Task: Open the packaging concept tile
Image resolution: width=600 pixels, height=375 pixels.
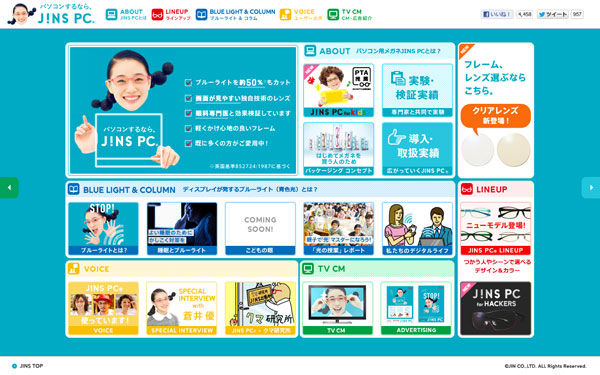Action: pos(339,149)
